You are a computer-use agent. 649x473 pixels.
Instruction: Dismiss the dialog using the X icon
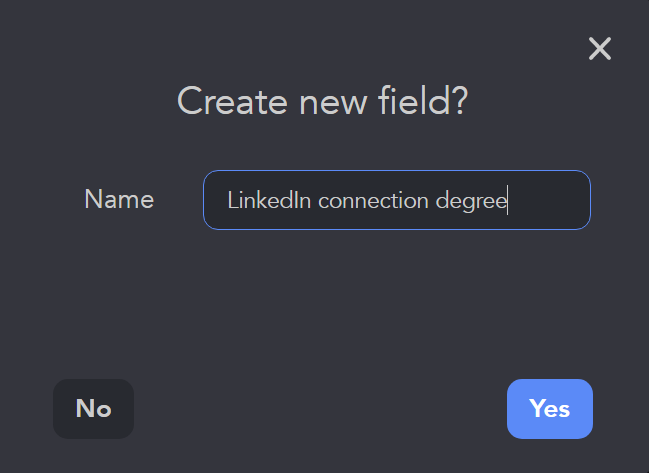[599, 48]
